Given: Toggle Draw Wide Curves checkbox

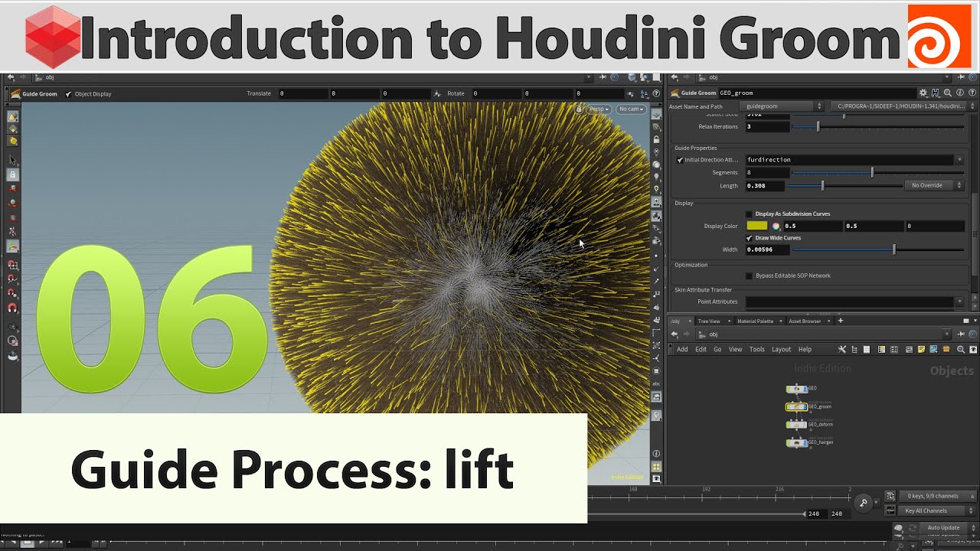Looking at the screenshot, I should click(x=749, y=238).
